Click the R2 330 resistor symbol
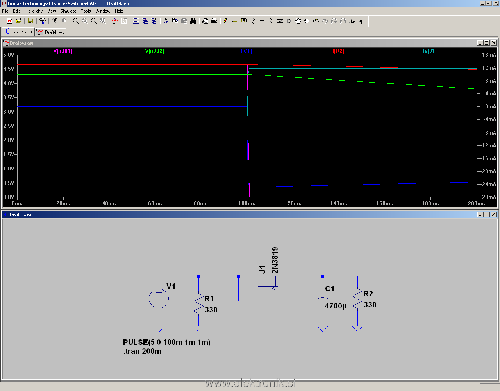This screenshot has width=500, height=391. (x=357, y=299)
